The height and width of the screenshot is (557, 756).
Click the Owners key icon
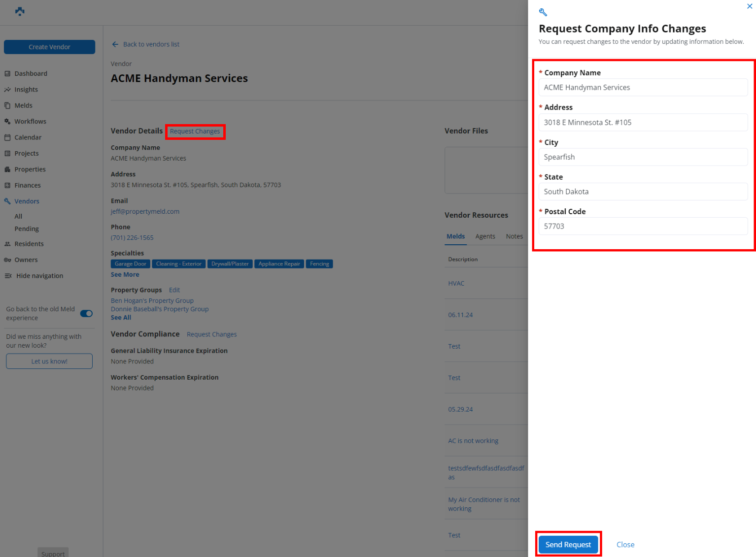coord(7,260)
